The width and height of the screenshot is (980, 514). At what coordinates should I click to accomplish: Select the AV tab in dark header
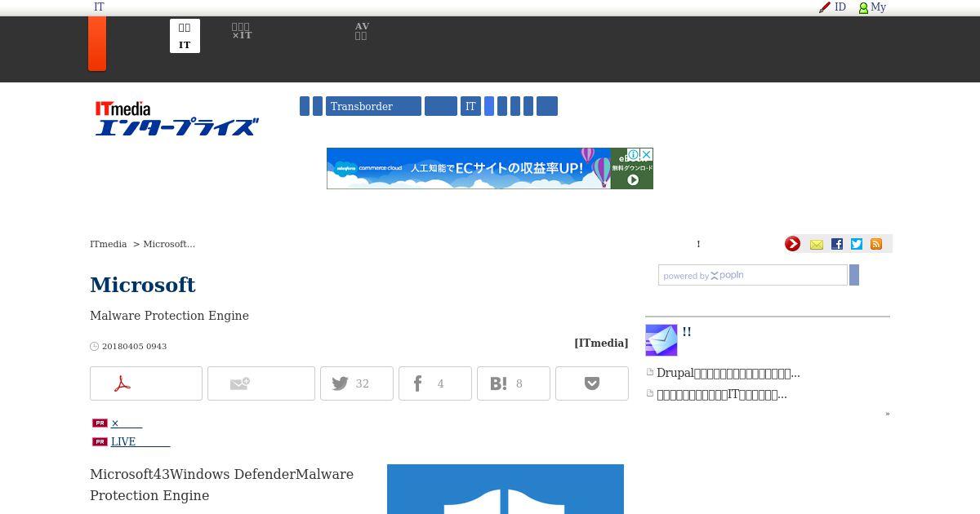[x=362, y=32]
